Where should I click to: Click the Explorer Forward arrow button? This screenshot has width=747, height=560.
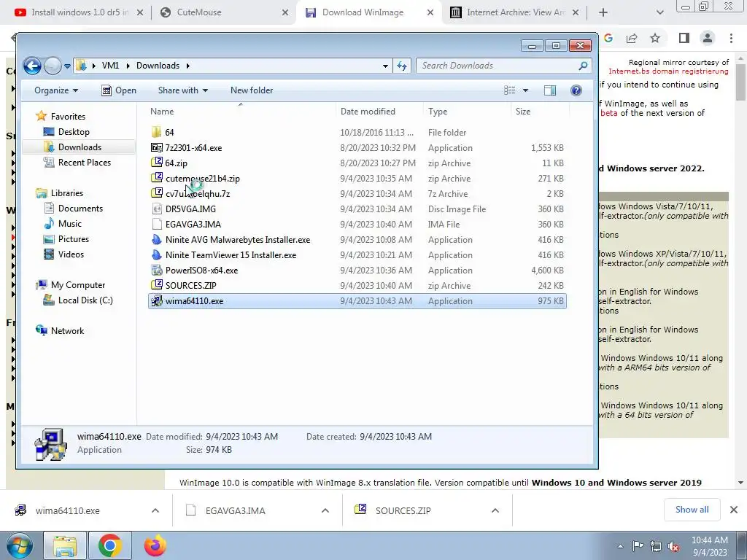(53, 66)
